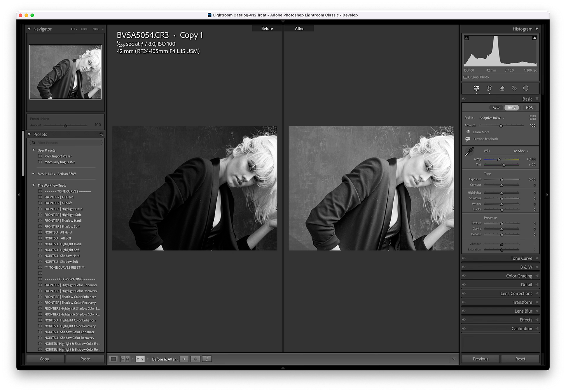Switch to the Before view tab
Image resolution: width=566 pixels, height=392 pixels.
(x=267, y=28)
